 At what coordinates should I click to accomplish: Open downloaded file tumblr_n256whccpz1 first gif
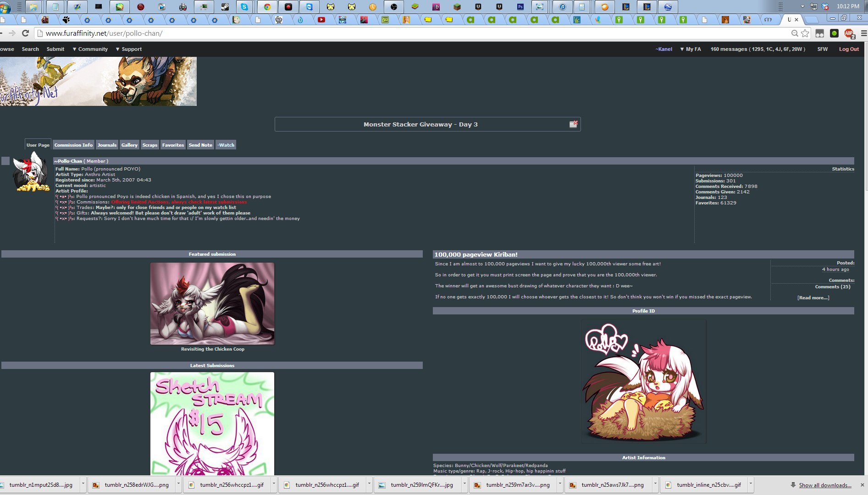[x=232, y=485]
